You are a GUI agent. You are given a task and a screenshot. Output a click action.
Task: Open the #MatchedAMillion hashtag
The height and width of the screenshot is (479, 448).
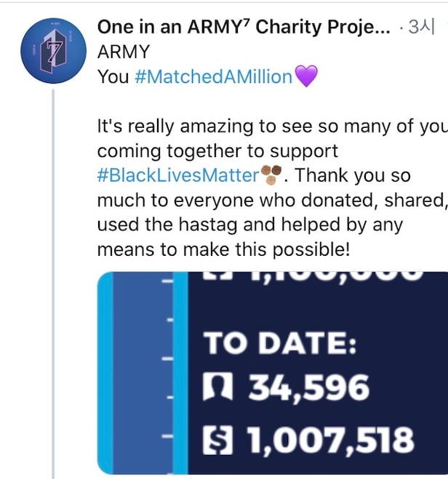point(214,76)
